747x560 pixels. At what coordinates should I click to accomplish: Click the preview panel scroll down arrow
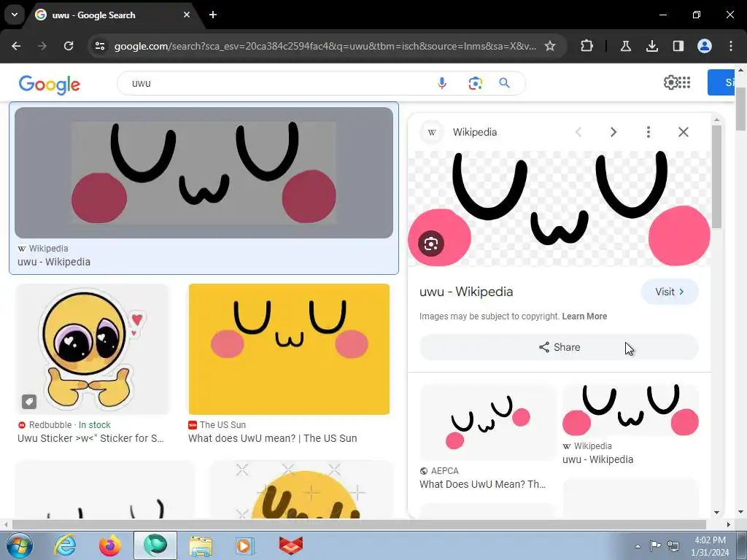716,513
